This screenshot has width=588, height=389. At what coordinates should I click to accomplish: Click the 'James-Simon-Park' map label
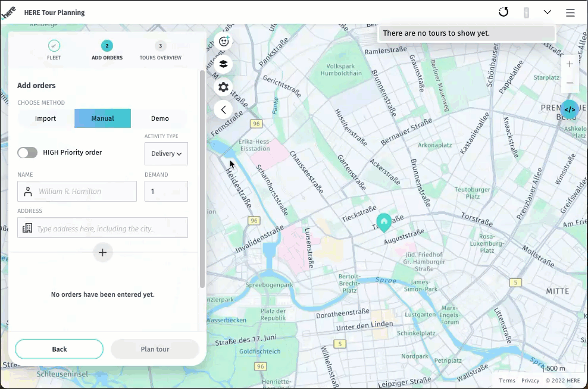(x=420, y=286)
